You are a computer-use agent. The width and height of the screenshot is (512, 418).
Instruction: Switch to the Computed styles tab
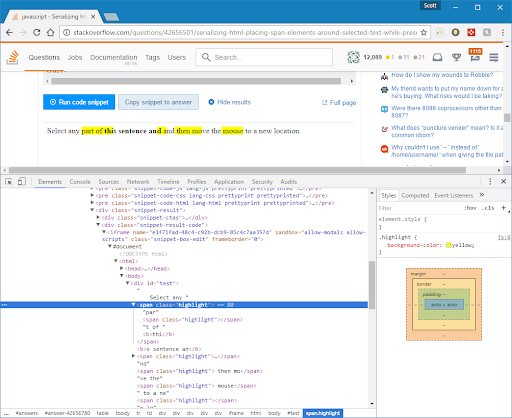click(x=415, y=195)
